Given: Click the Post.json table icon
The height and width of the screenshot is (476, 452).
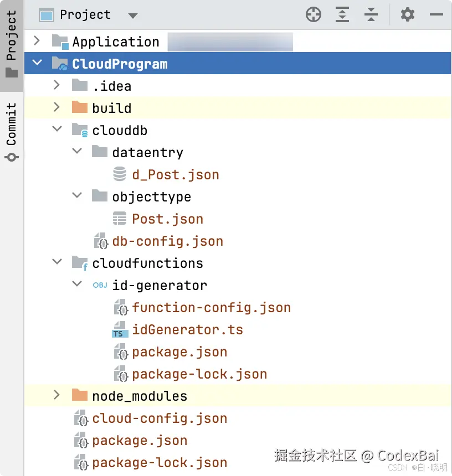Looking at the screenshot, I should tap(120, 218).
